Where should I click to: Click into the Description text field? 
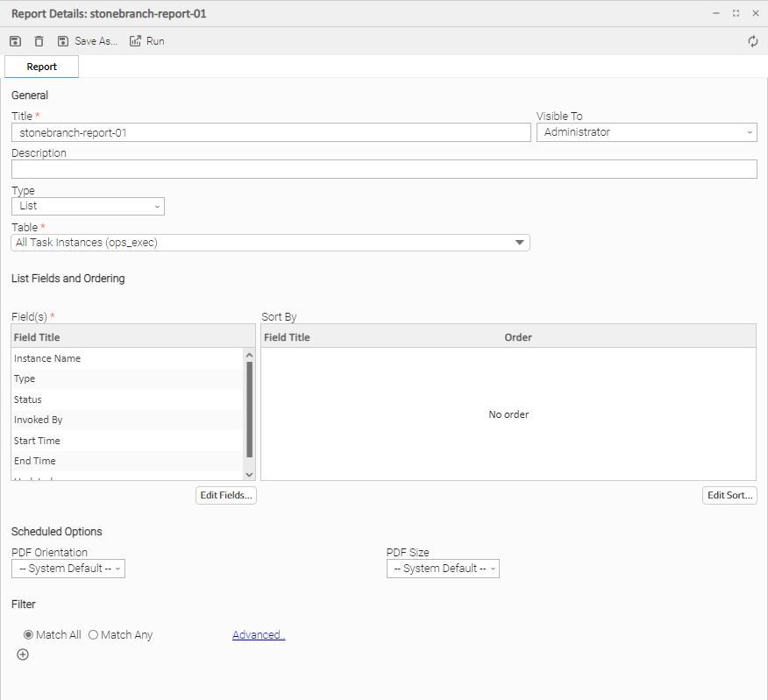tap(384, 169)
